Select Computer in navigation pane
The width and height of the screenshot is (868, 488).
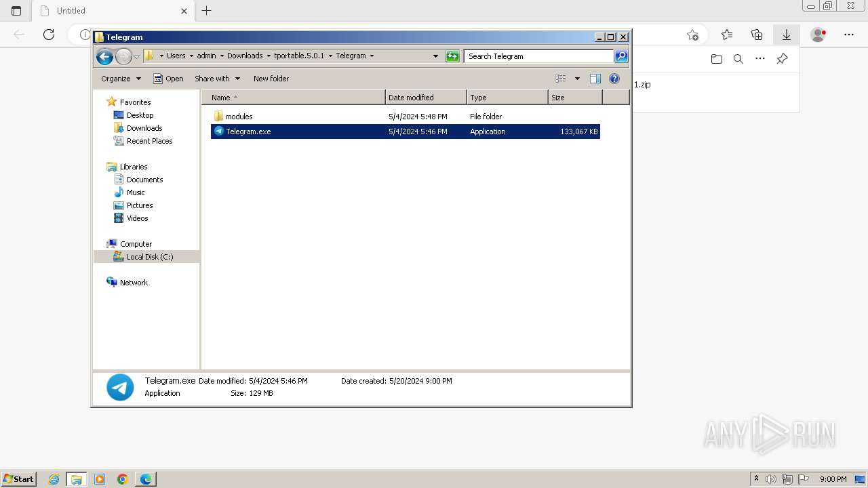pos(136,244)
